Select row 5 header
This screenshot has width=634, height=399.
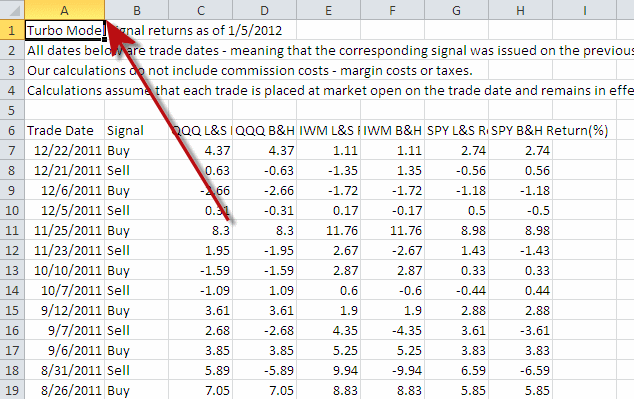click(x=12, y=110)
